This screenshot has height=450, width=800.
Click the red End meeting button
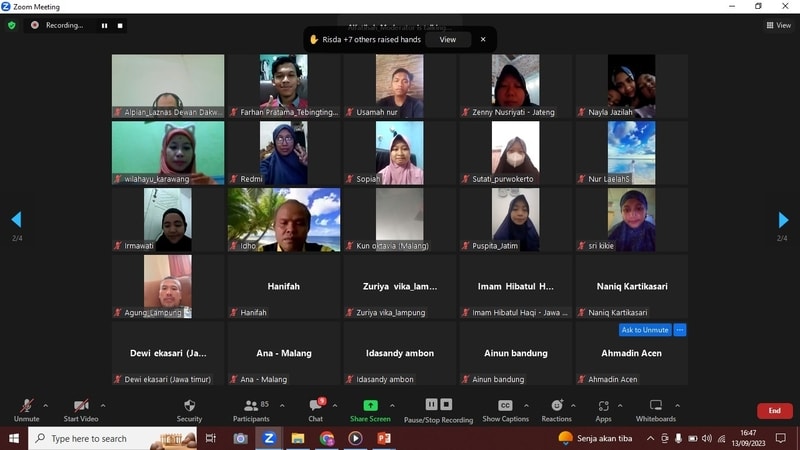(x=774, y=411)
